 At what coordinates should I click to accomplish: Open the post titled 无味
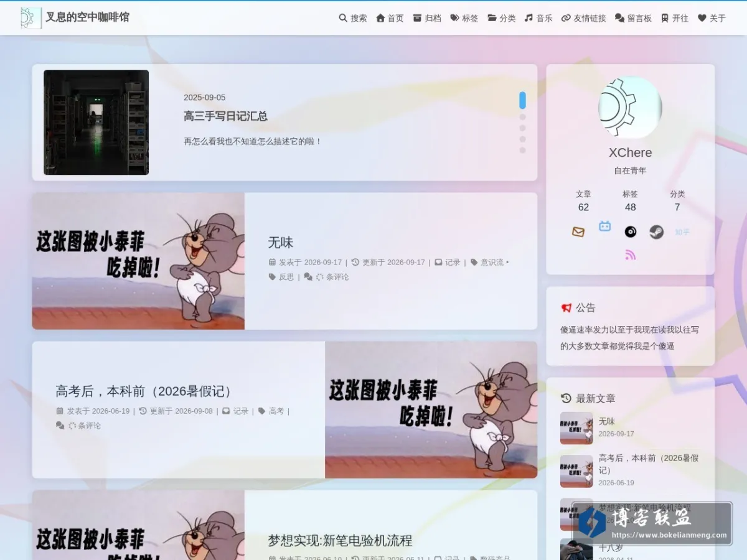point(280,243)
